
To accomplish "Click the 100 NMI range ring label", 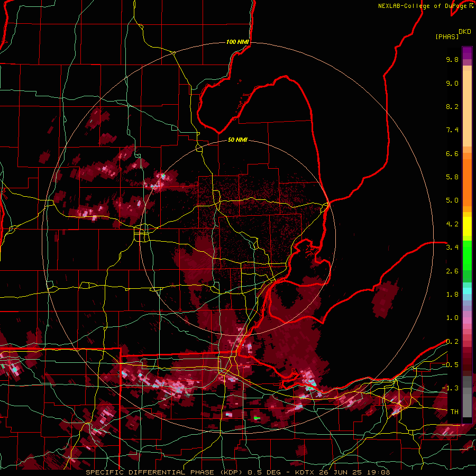I will (x=237, y=42).
